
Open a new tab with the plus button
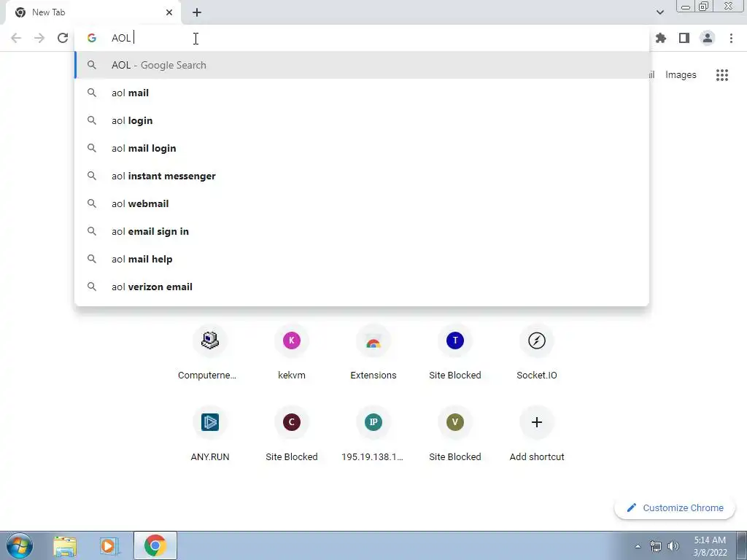[x=197, y=12]
